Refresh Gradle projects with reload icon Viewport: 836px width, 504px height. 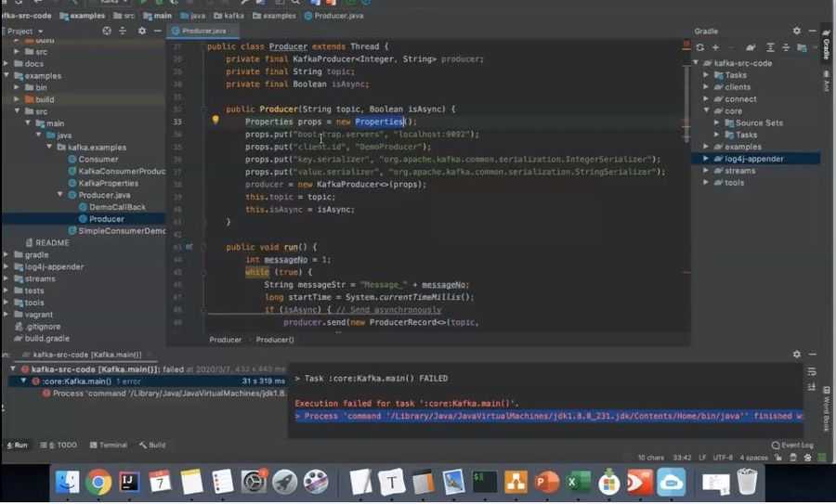click(x=700, y=47)
